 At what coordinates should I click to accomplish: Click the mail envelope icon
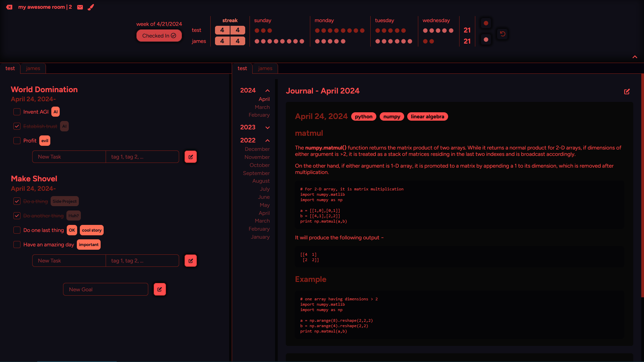pyautogui.click(x=80, y=7)
